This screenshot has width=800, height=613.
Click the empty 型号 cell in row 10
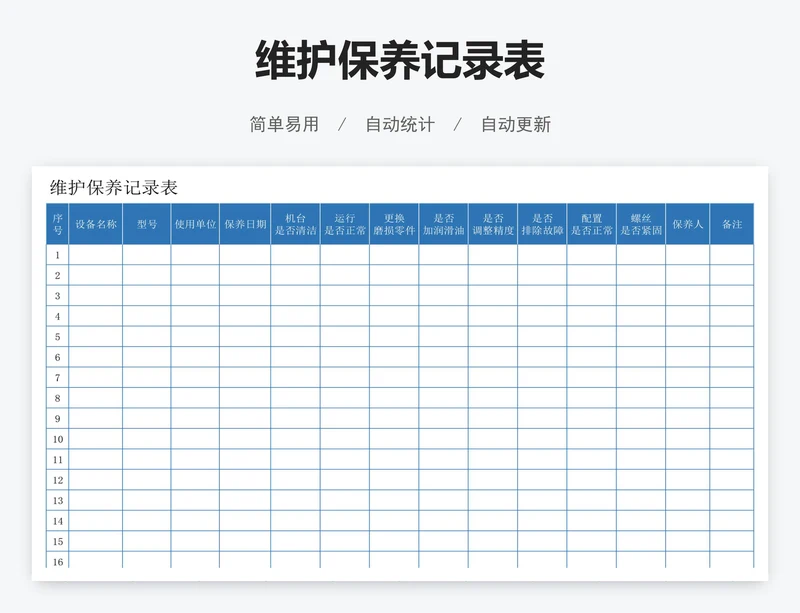[146, 439]
